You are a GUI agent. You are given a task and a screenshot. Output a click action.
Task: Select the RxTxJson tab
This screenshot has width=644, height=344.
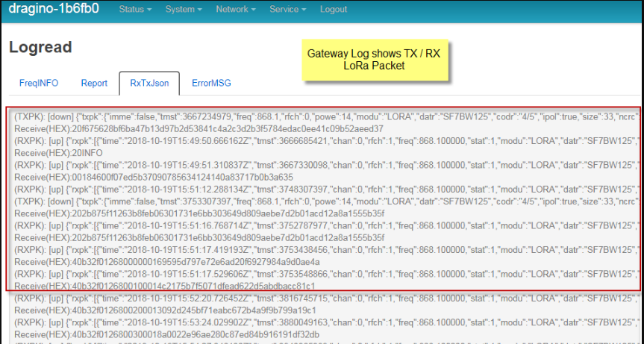149,84
